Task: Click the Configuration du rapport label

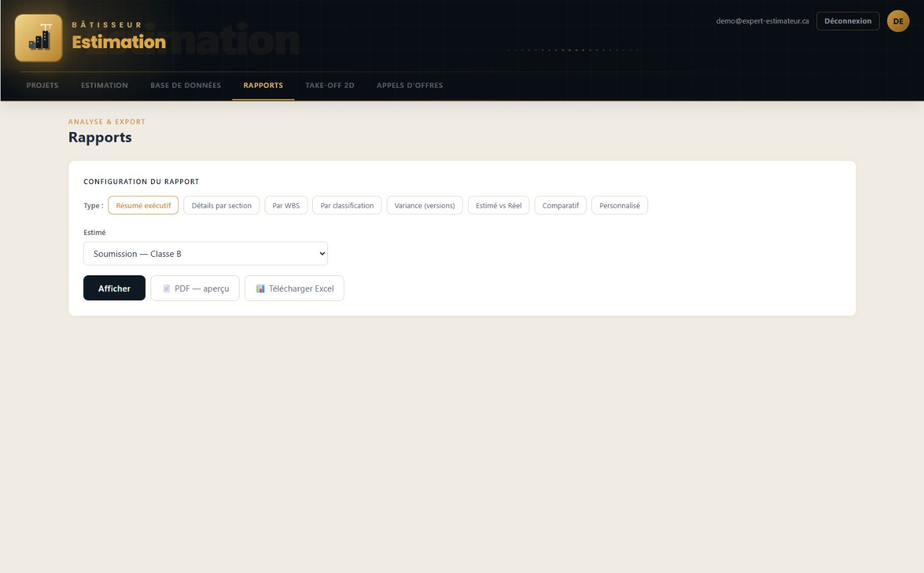Action: [141, 182]
